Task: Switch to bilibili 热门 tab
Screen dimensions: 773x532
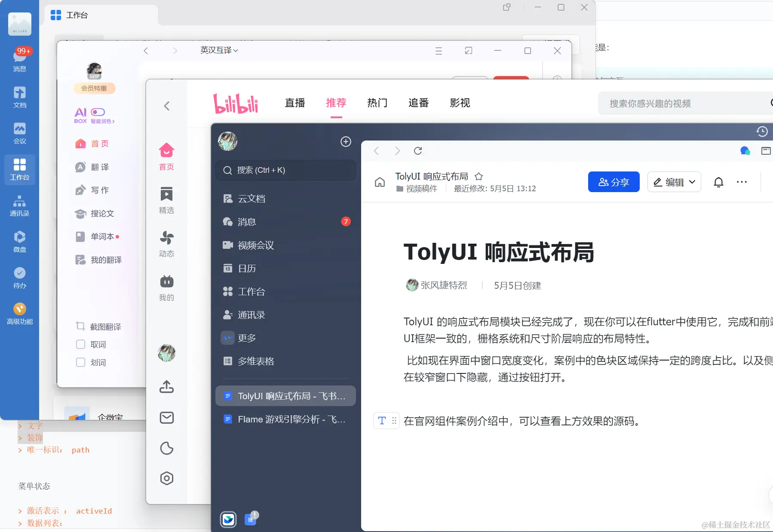Action: pyautogui.click(x=377, y=103)
